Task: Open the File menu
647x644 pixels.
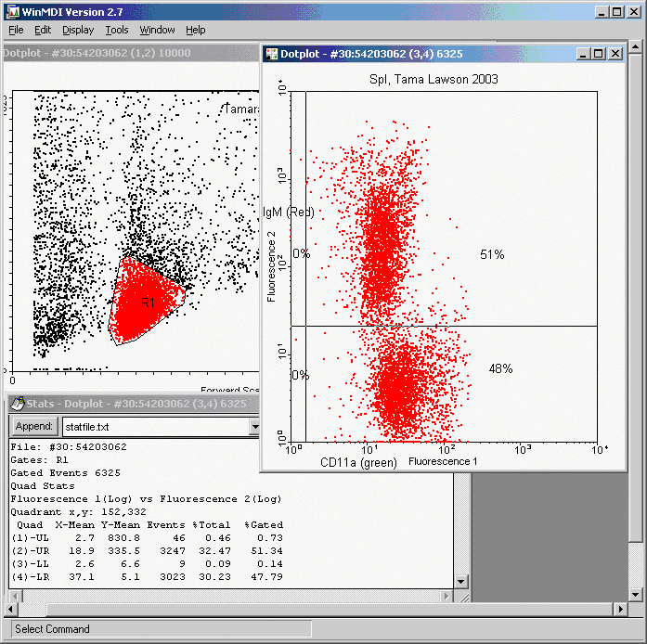Action: click(16, 30)
